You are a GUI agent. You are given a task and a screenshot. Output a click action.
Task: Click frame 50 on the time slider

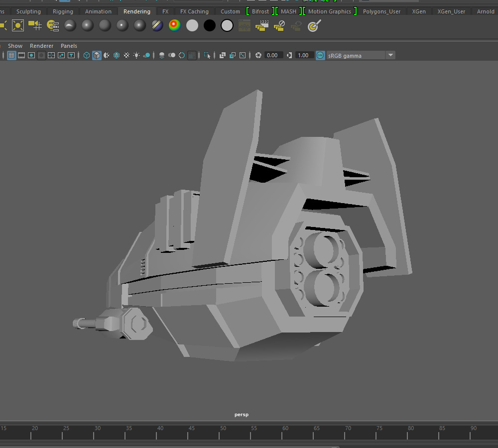coord(219,432)
